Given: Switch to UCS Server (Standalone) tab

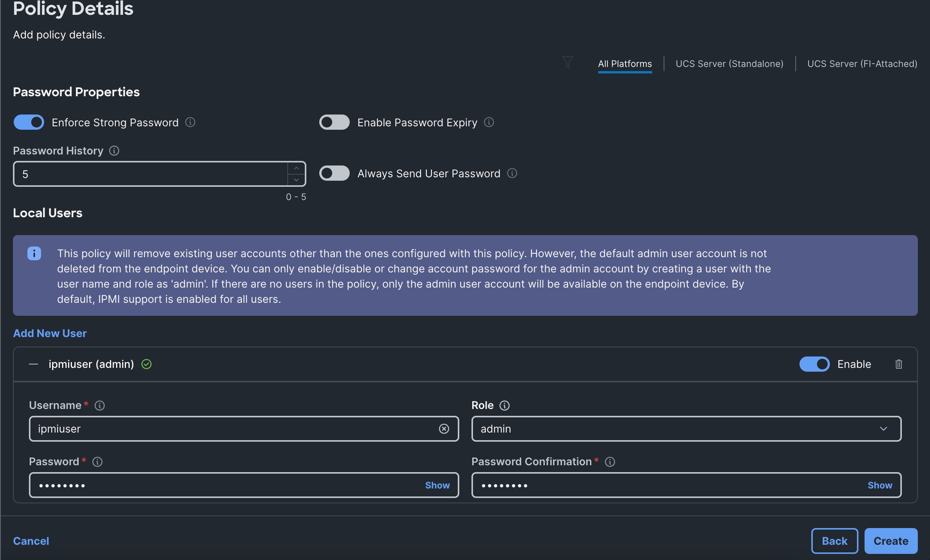Looking at the screenshot, I should tap(729, 64).
